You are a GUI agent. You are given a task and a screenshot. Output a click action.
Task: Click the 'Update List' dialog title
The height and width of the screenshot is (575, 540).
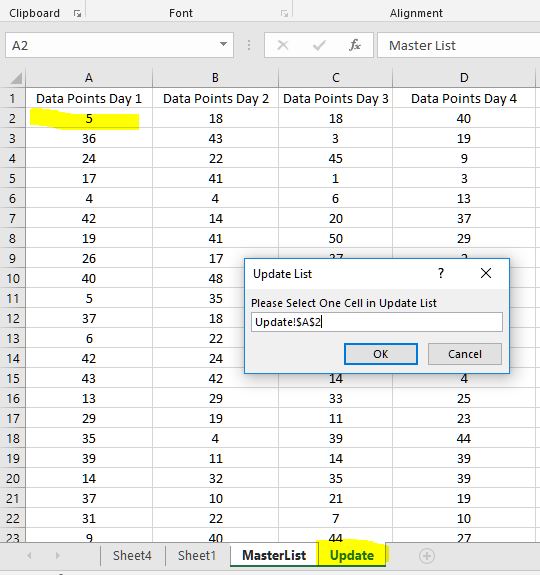[x=282, y=274]
